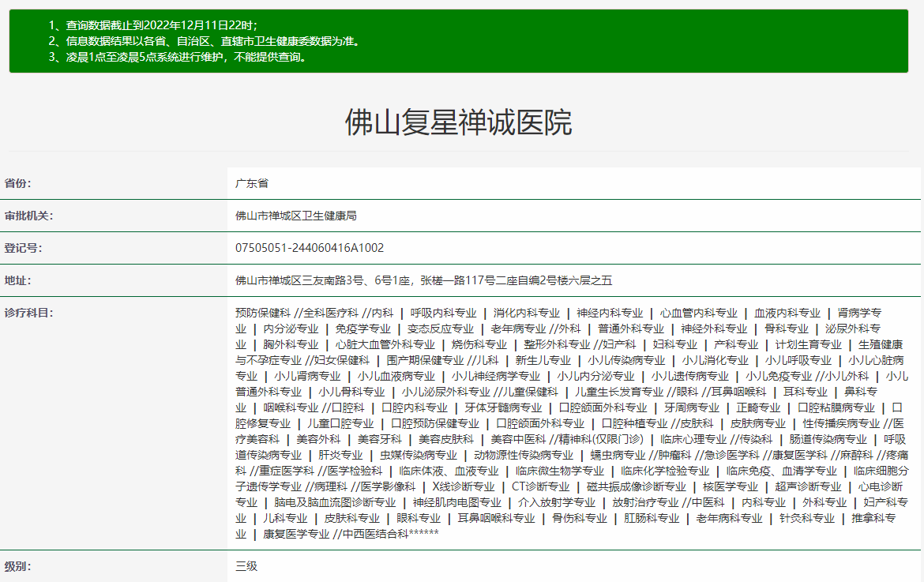Screen dimensions: 924x582
Task: Click the address text starting 佛山市禅城区三友南路3号
Action: tap(423, 280)
